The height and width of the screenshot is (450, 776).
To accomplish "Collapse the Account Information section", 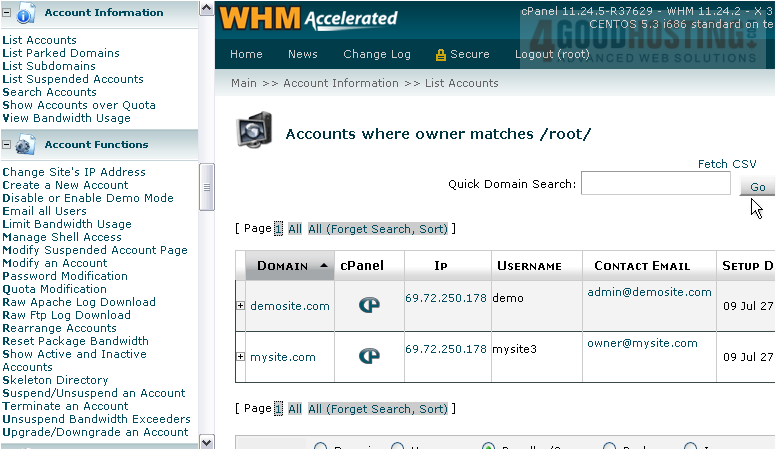I will (x=7, y=13).
